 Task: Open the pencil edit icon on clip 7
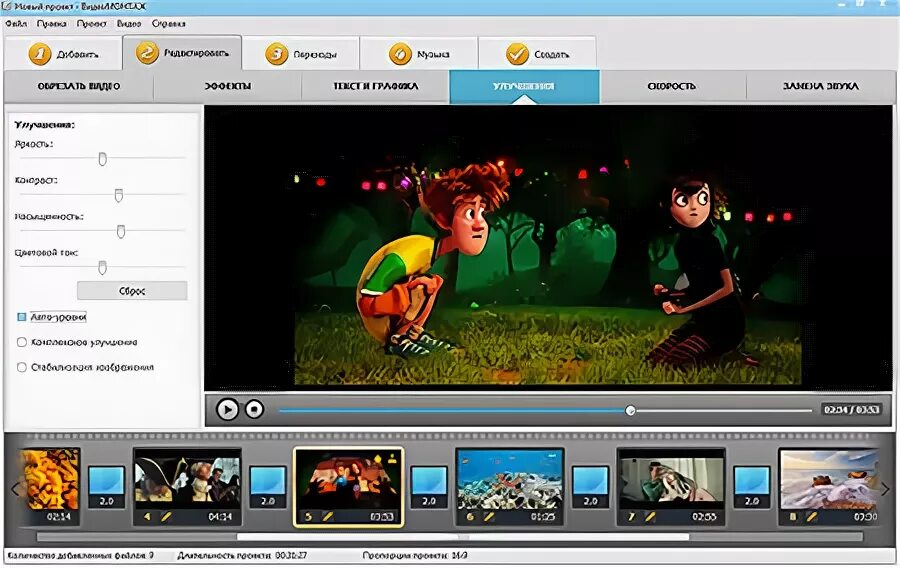point(650,517)
